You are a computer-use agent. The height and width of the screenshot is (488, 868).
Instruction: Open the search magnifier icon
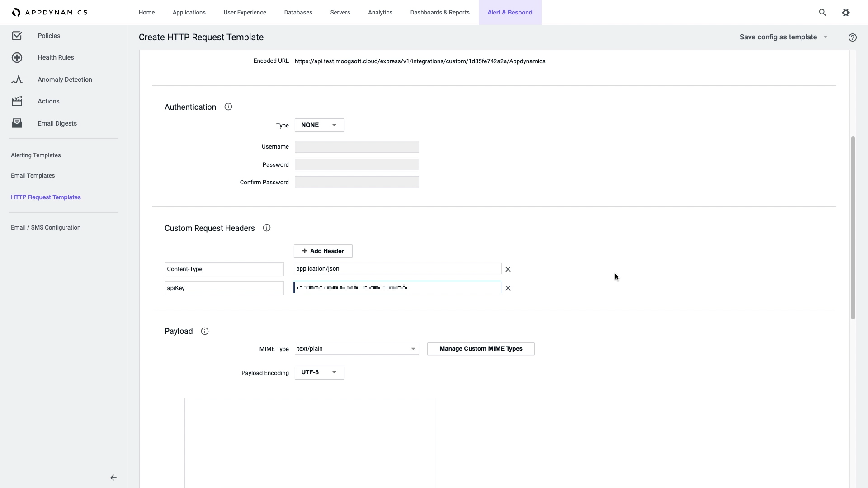[x=822, y=13]
